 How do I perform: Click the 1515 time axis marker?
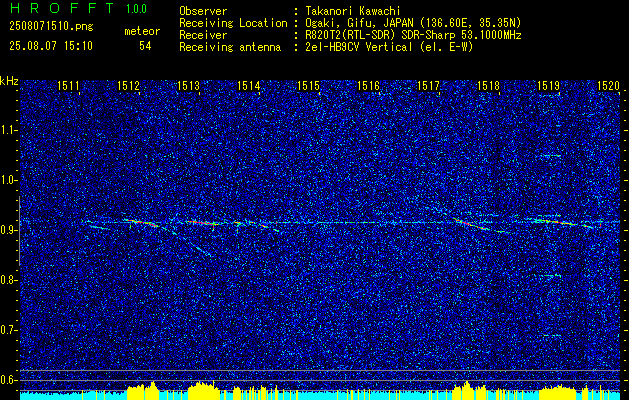pos(308,85)
